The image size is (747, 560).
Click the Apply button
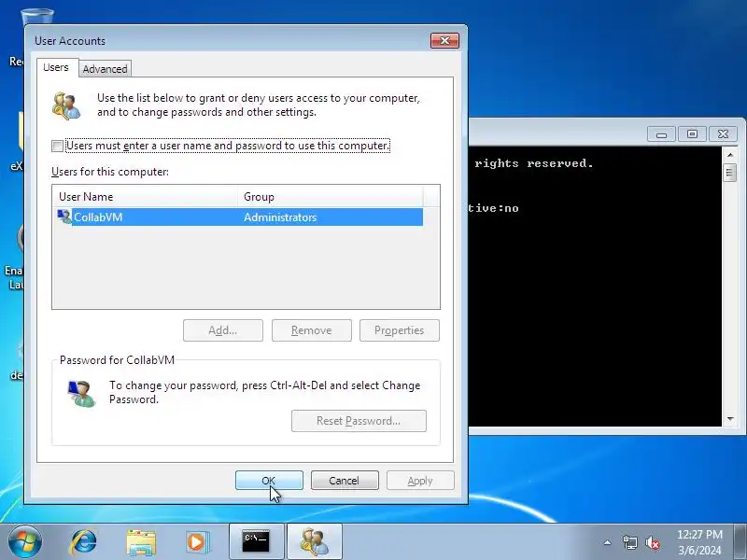pos(420,481)
